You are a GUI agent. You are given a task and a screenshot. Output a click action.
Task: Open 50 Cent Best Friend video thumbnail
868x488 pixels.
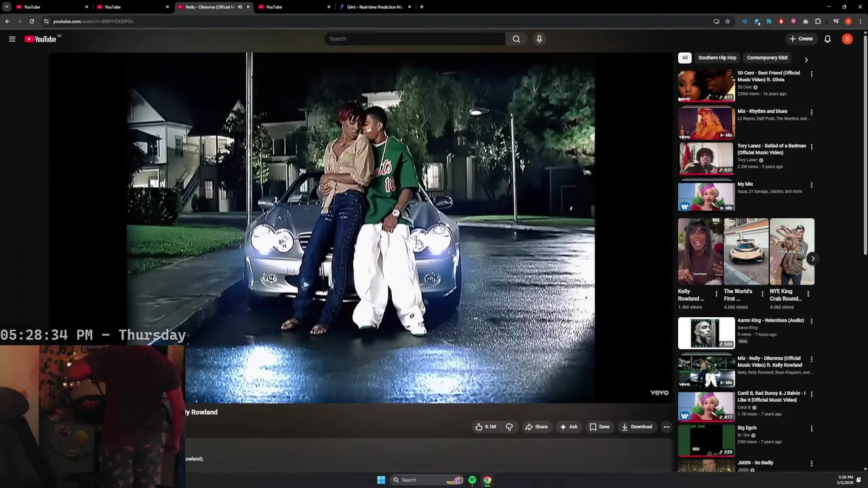click(706, 85)
